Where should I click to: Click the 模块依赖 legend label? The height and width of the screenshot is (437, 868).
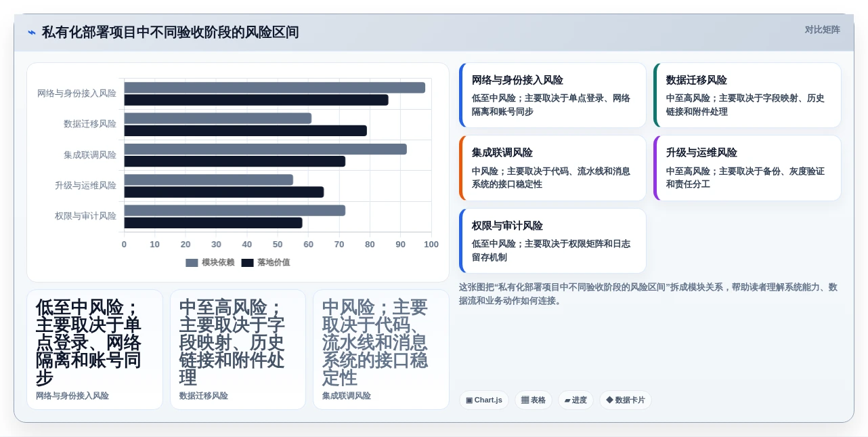(218, 263)
